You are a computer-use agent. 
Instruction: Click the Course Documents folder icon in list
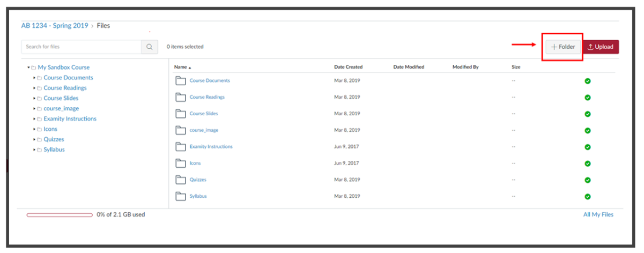[x=180, y=81]
